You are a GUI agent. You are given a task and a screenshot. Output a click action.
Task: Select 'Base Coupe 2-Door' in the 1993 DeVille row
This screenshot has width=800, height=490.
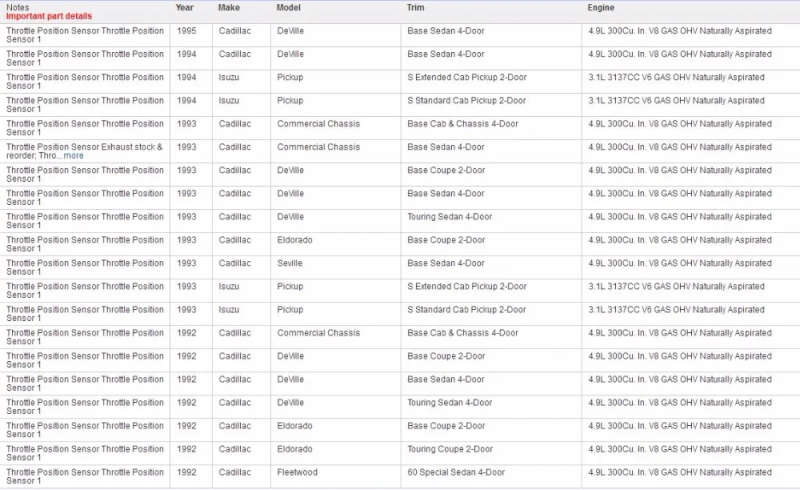[x=446, y=170]
